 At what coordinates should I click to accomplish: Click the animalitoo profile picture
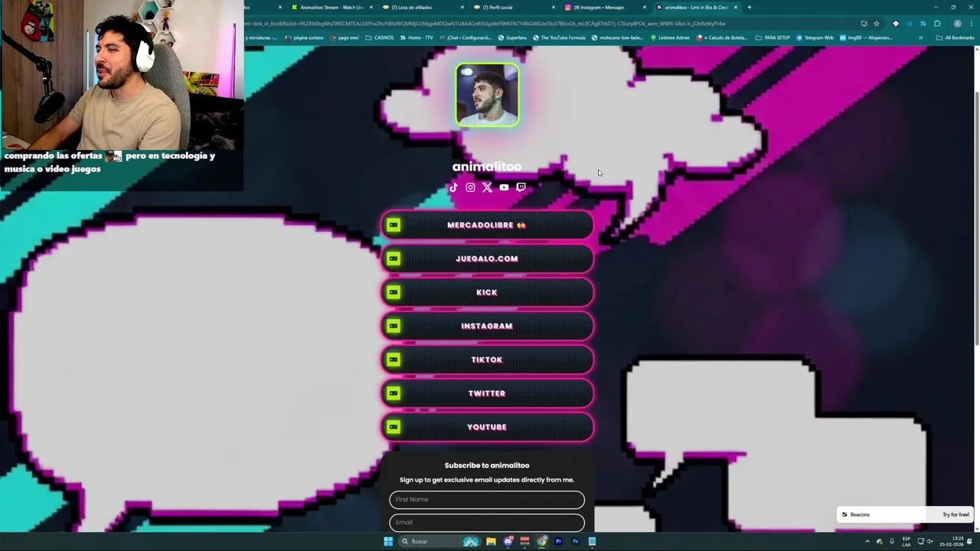(487, 95)
